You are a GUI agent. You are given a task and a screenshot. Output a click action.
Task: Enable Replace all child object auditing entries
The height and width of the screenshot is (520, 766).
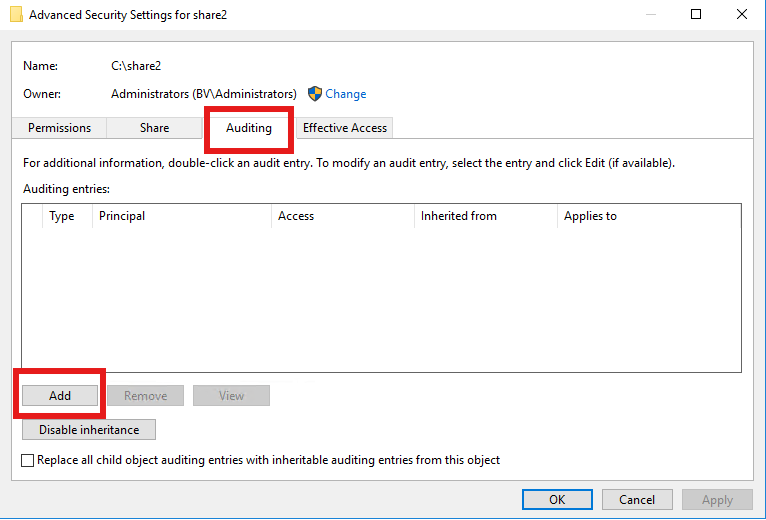[28, 460]
